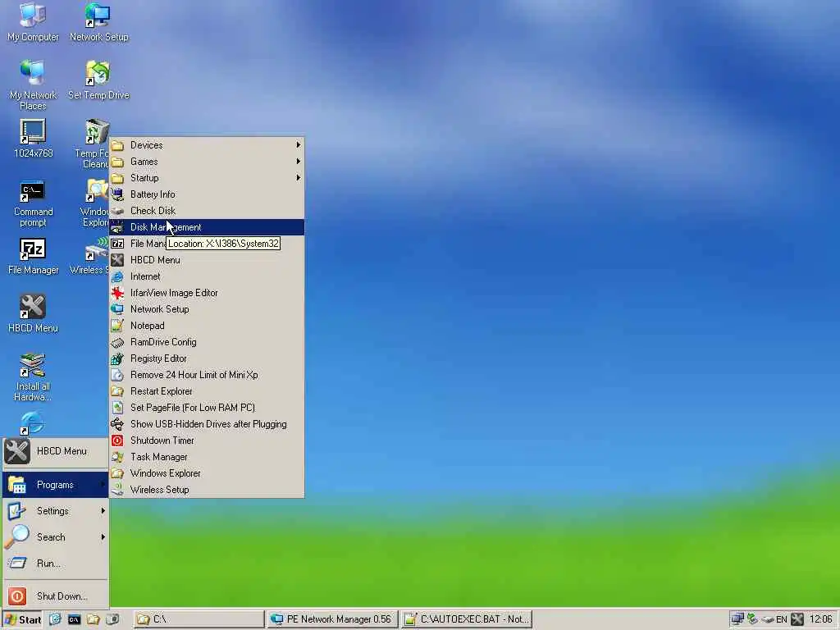The image size is (840, 630).
Task: Select Set Temp Drive desktop shortcut
Action: click(98, 80)
